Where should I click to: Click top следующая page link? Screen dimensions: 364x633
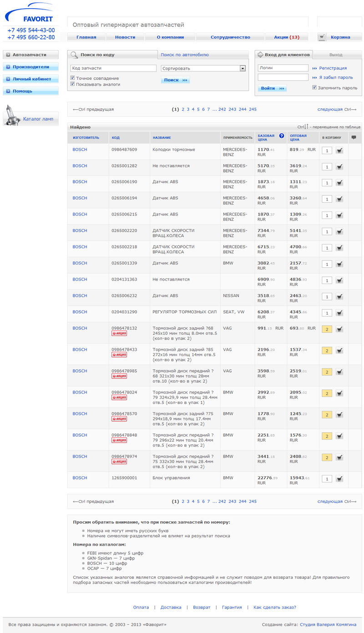[330, 109]
